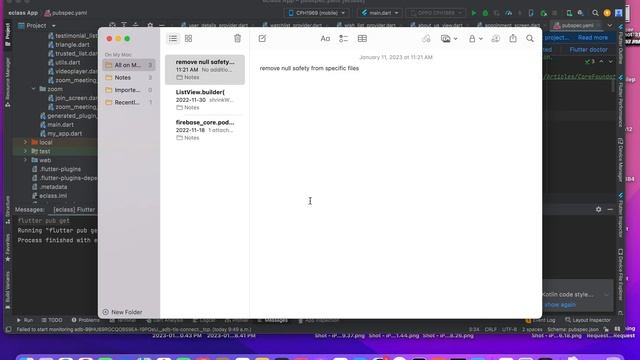Delete the selected note with trash icon
The image size is (640, 360).
point(237,38)
